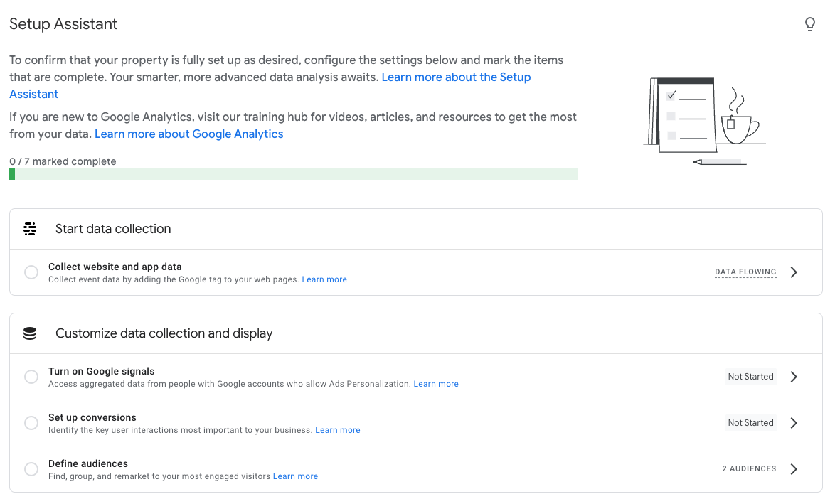Click the Start data collection section icon
The height and width of the screenshot is (504, 835).
pyautogui.click(x=30, y=229)
